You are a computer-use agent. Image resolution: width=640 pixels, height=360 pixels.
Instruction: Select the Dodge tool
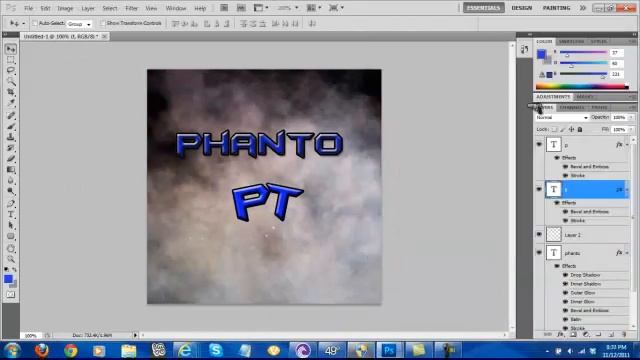tap(11, 191)
